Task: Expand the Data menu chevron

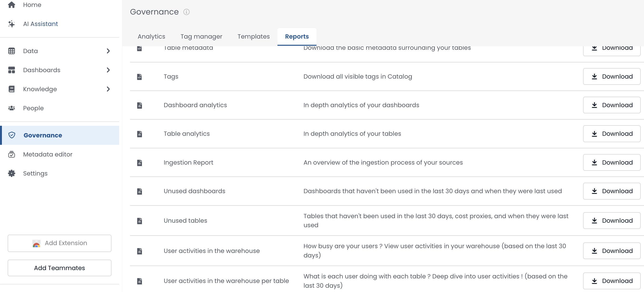Action: coord(108,51)
